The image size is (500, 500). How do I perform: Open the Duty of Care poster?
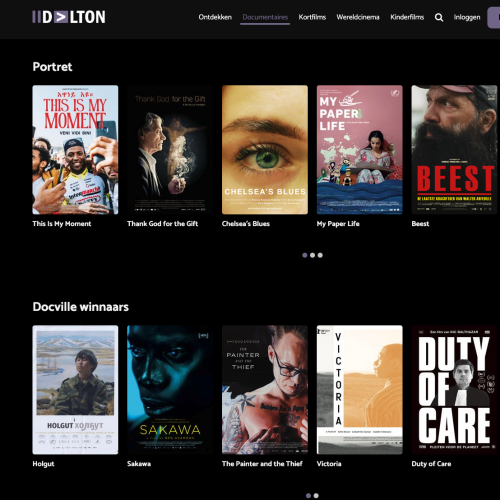pos(454,390)
